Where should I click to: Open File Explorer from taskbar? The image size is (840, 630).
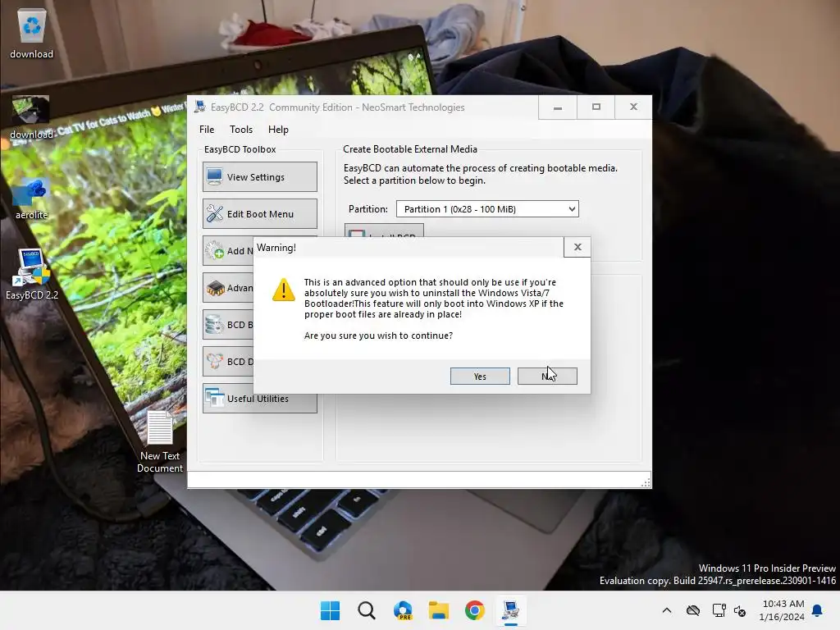click(x=439, y=610)
